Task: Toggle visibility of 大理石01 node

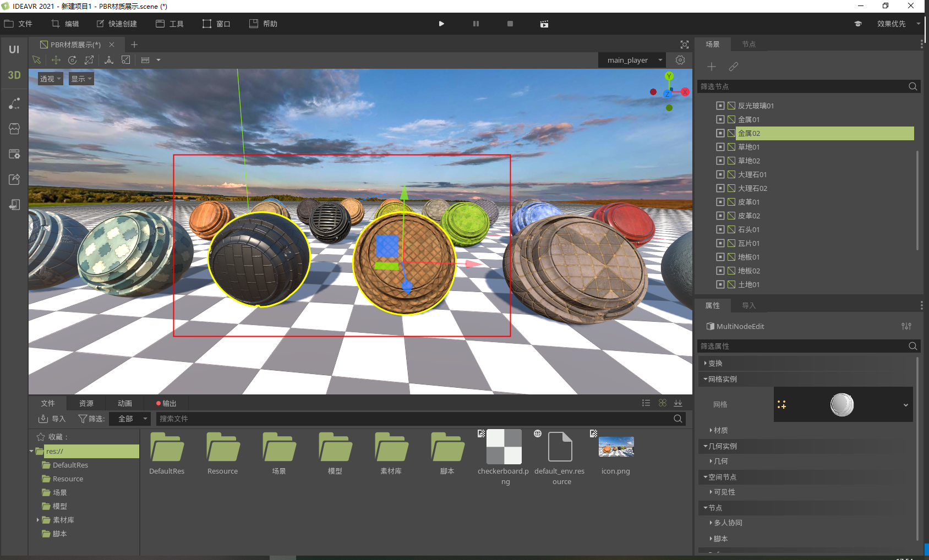Action: (x=720, y=174)
